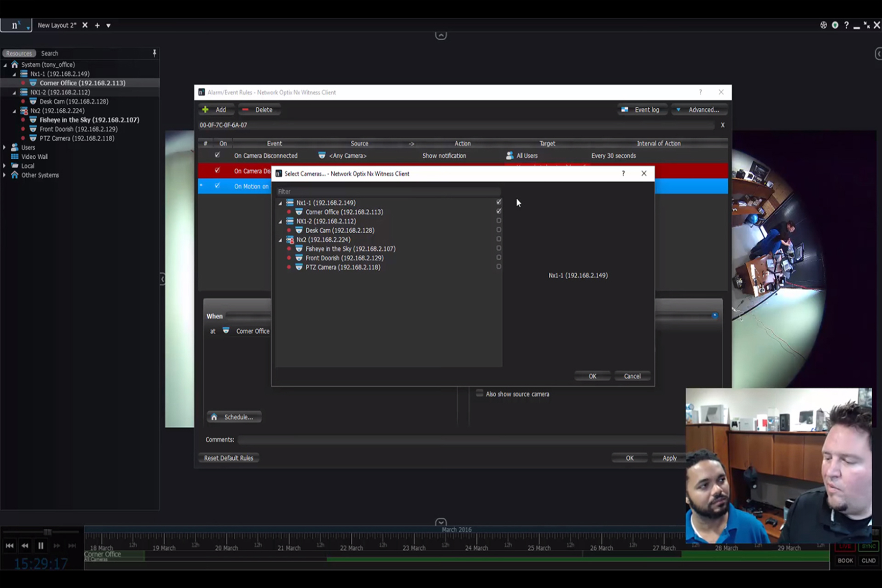Collapse Nx2 server in Resources tree
This screenshot has height=588, width=882.
point(14,111)
